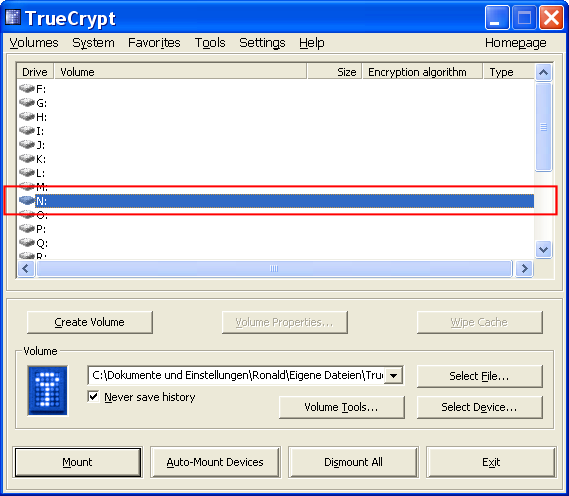
Task: Click the highlighted N: drive icon
Action: pyautogui.click(x=26, y=200)
